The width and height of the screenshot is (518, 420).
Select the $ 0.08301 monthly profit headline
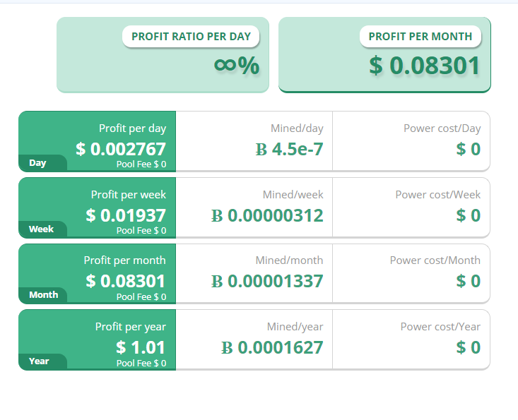pos(424,66)
